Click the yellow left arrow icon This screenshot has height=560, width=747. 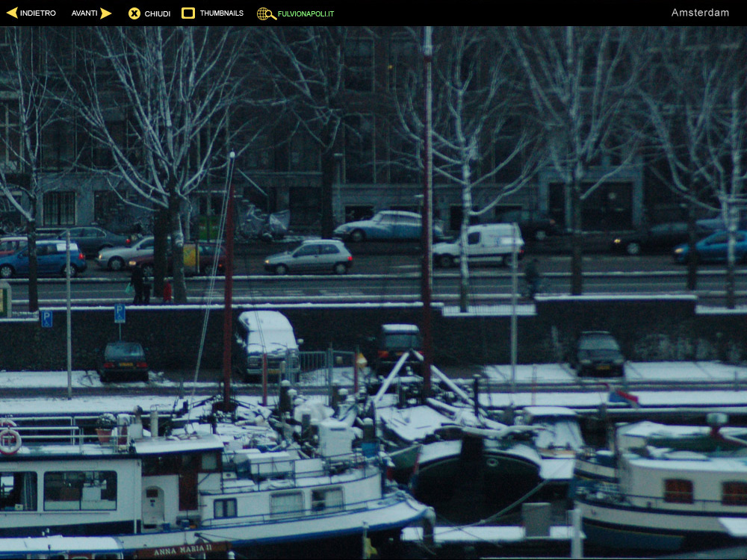pyautogui.click(x=12, y=13)
